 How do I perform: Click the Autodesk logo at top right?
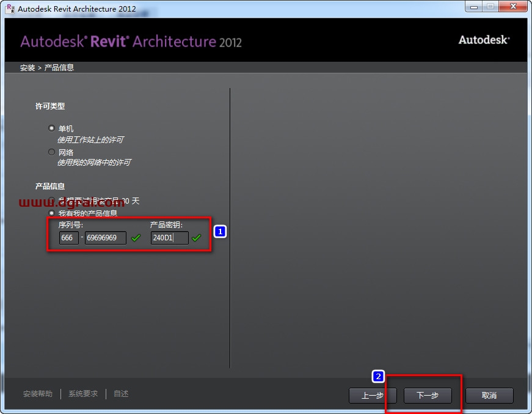click(484, 40)
